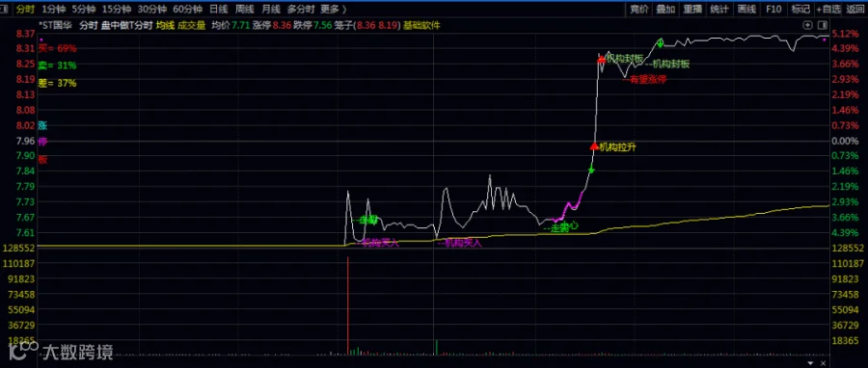868x368 pixels.
Task: Click the tall red volume bar
Action: pos(347,304)
